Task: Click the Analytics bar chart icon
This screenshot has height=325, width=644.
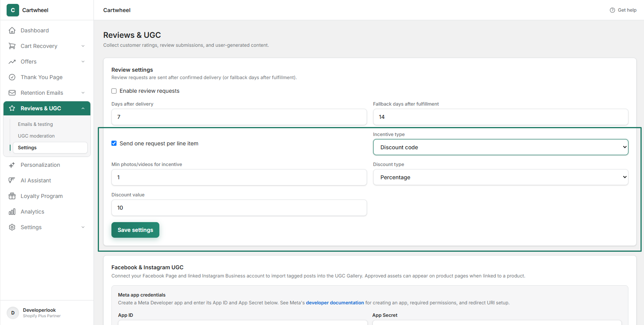Action: tap(12, 212)
